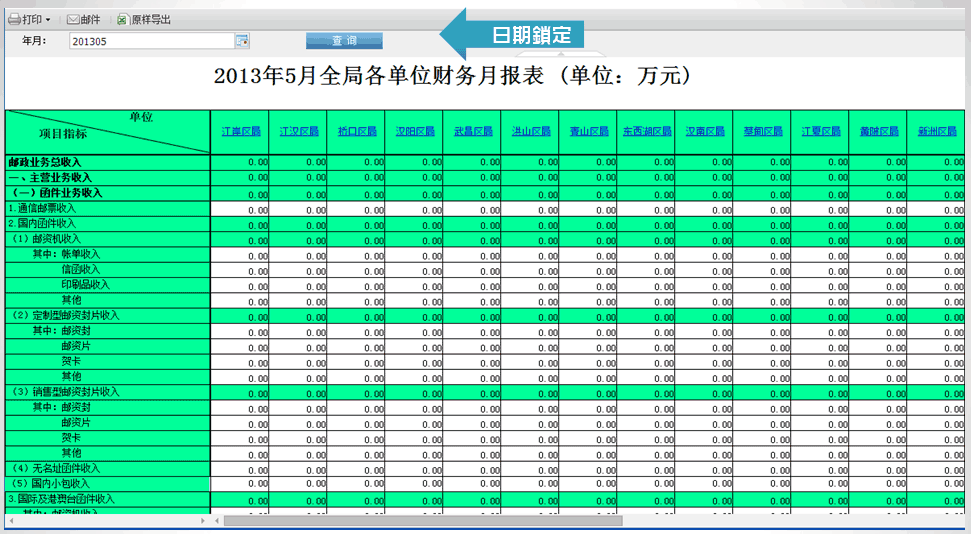Open the 汉南区局 column link

[x=705, y=131]
